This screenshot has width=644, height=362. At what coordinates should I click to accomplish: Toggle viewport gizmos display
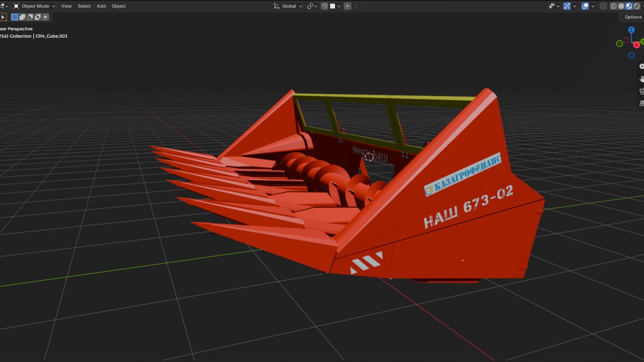click(567, 6)
